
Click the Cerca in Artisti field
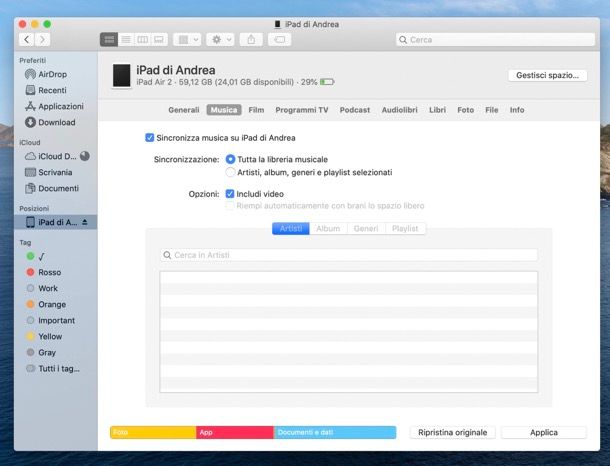click(349, 255)
